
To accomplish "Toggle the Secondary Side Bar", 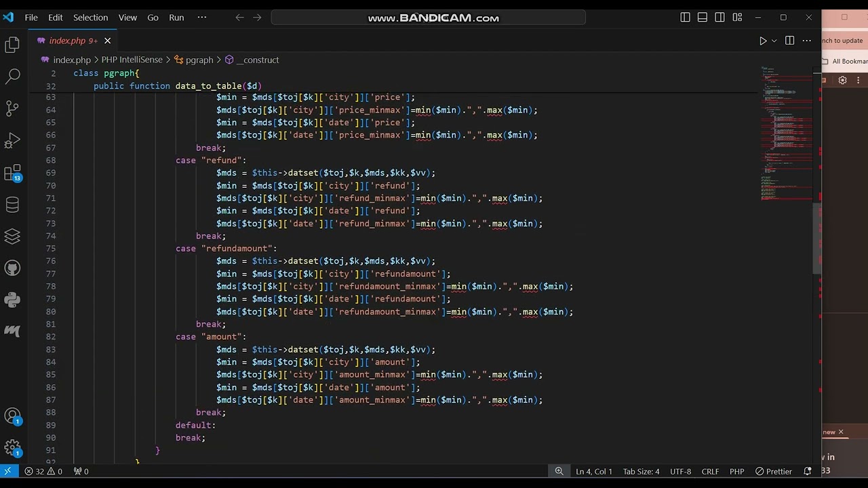I will 719,18.
